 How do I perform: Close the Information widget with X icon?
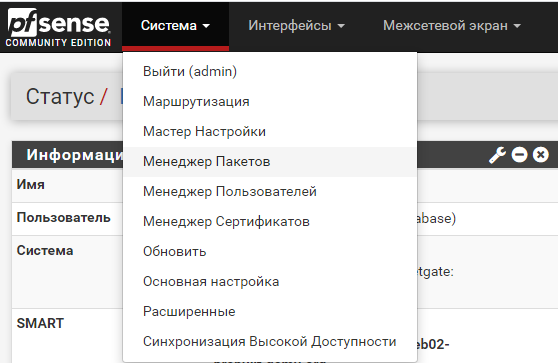[x=541, y=155]
